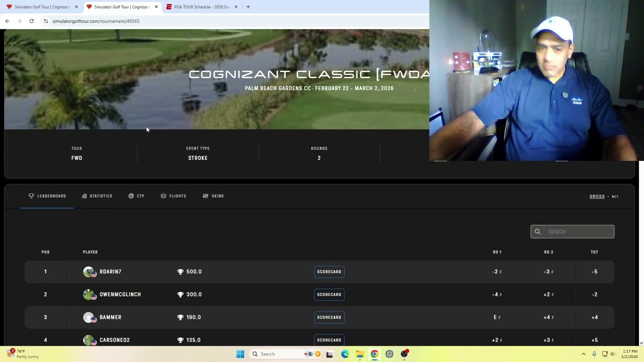Click the TOT column header
Viewport: 644px width, 362px height.
point(594,252)
